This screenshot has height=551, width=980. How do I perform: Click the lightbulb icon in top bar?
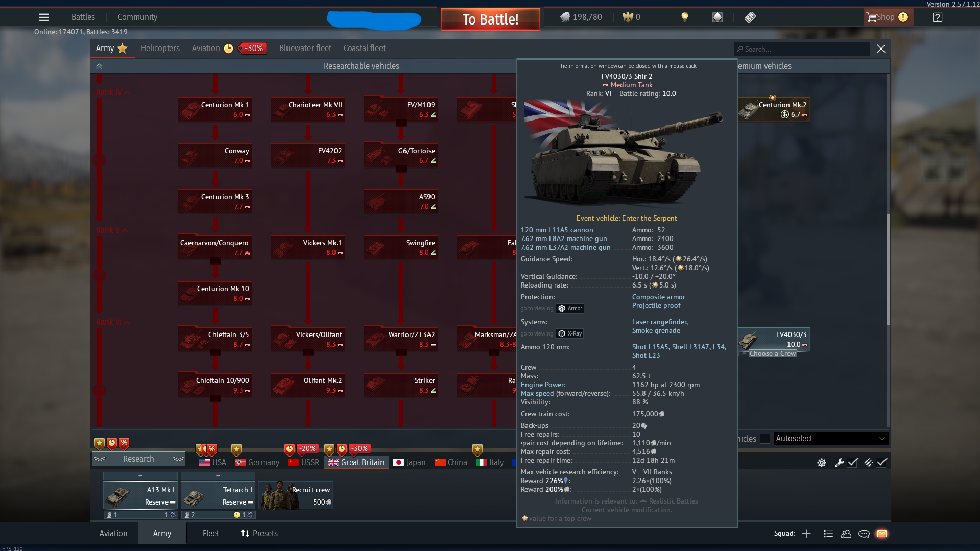[685, 17]
